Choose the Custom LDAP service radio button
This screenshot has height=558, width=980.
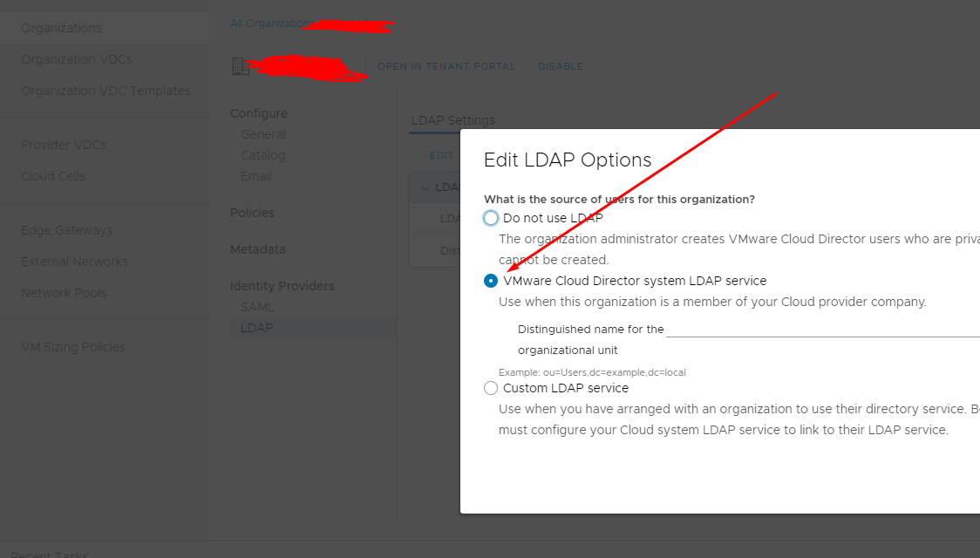tap(491, 388)
